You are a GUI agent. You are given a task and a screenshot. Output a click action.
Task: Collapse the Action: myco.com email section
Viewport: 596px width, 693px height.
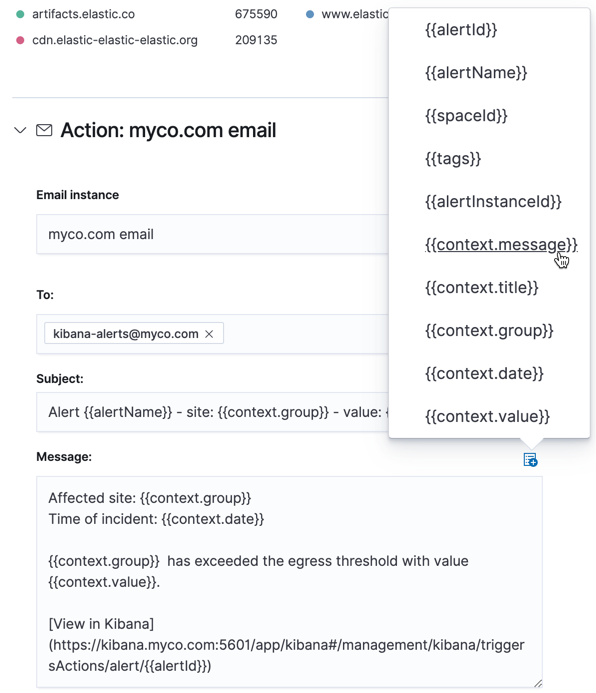(x=20, y=130)
